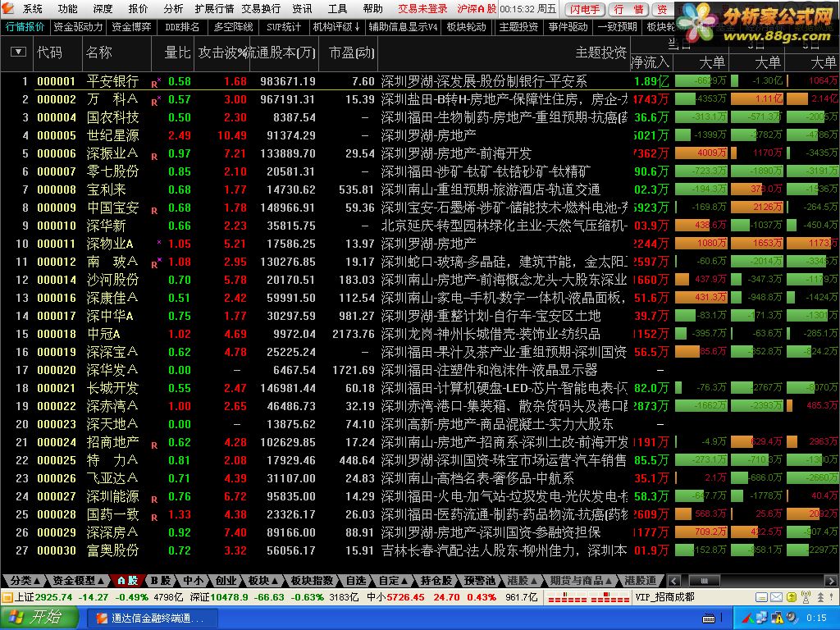The image size is (840, 630).
Task: Click the R marker beside 国药一致
Action: click(x=154, y=518)
